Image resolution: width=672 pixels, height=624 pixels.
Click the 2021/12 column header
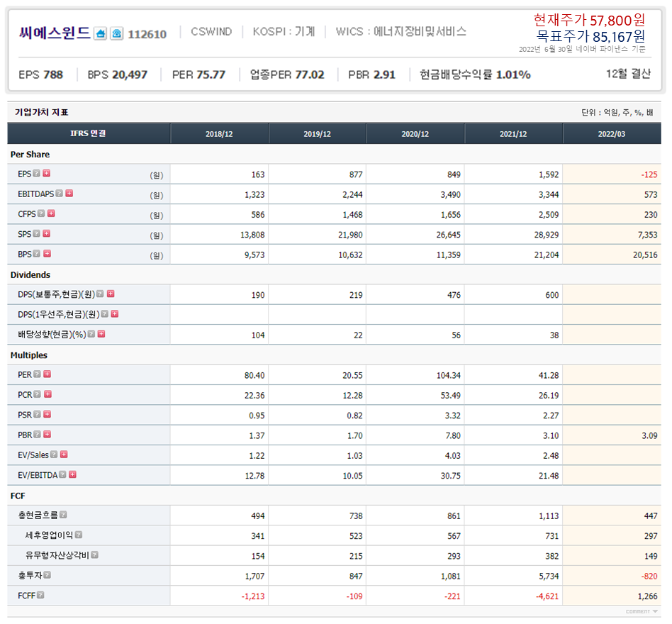(x=513, y=134)
